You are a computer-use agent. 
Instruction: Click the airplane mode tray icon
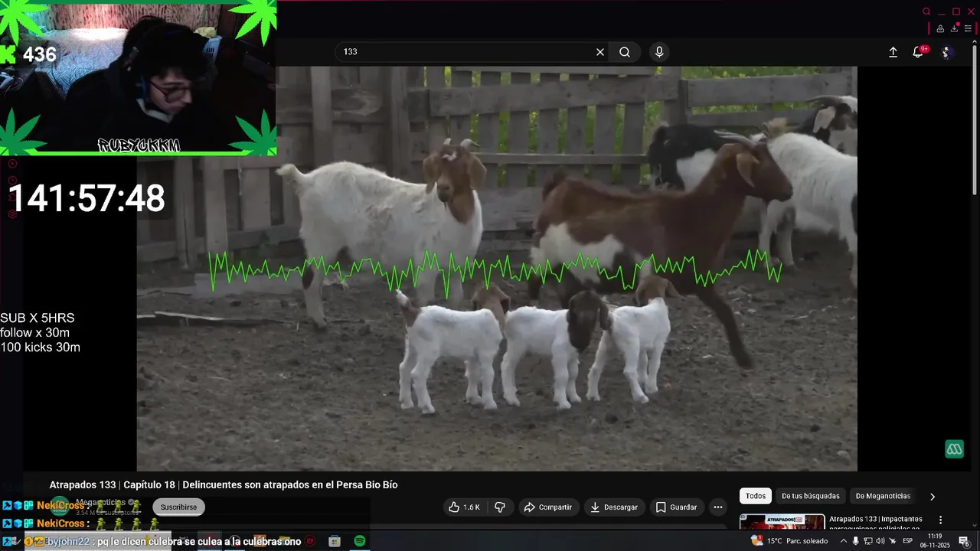click(x=893, y=541)
